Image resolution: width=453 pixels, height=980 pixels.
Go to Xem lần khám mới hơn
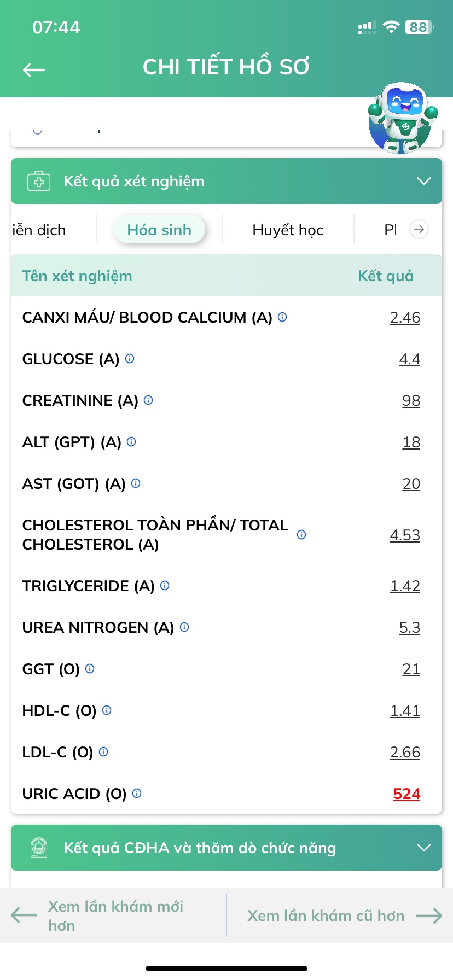point(97,915)
